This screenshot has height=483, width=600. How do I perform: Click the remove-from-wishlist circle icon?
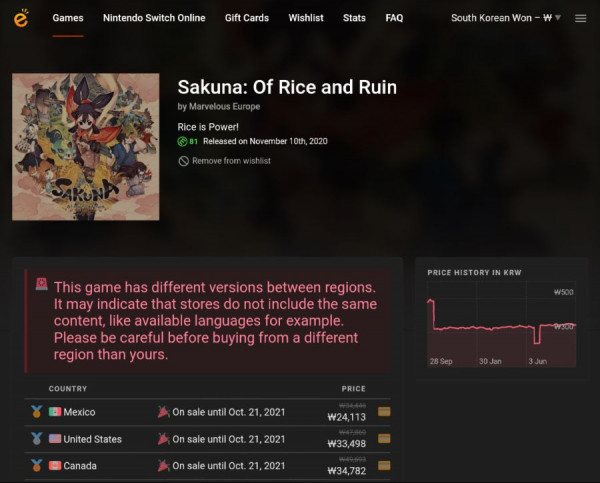click(x=184, y=161)
